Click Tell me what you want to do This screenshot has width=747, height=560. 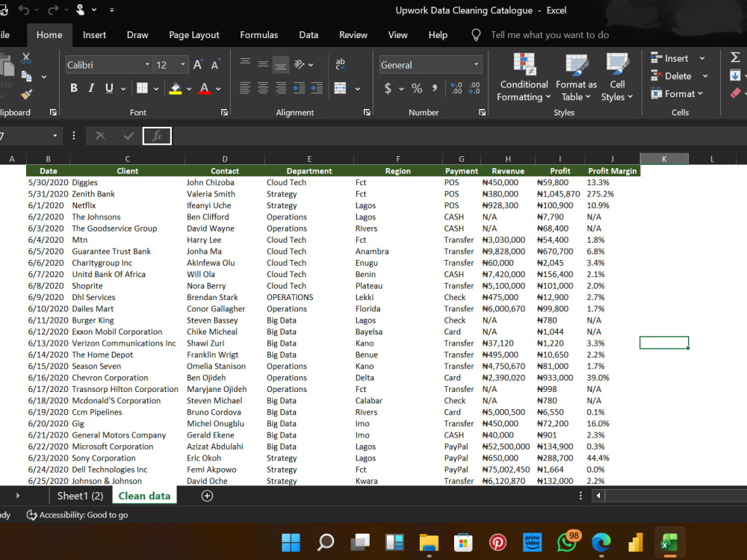pyautogui.click(x=550, y=35)
